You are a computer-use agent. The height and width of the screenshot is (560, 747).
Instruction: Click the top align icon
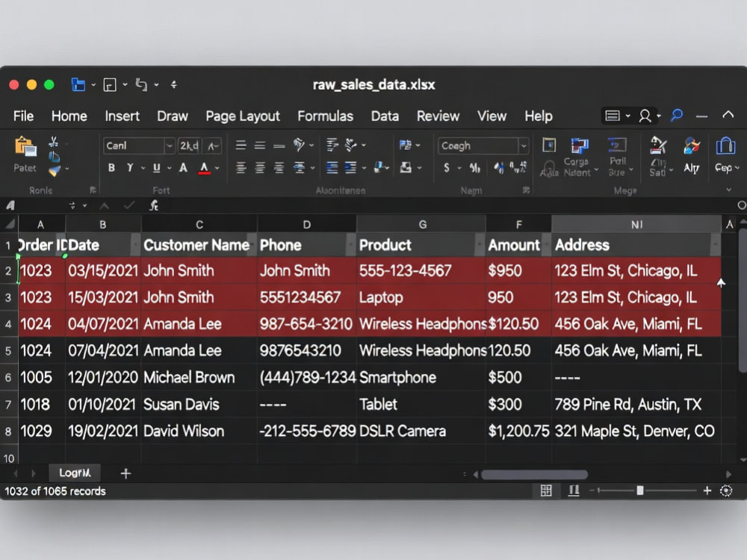(241, 146)
